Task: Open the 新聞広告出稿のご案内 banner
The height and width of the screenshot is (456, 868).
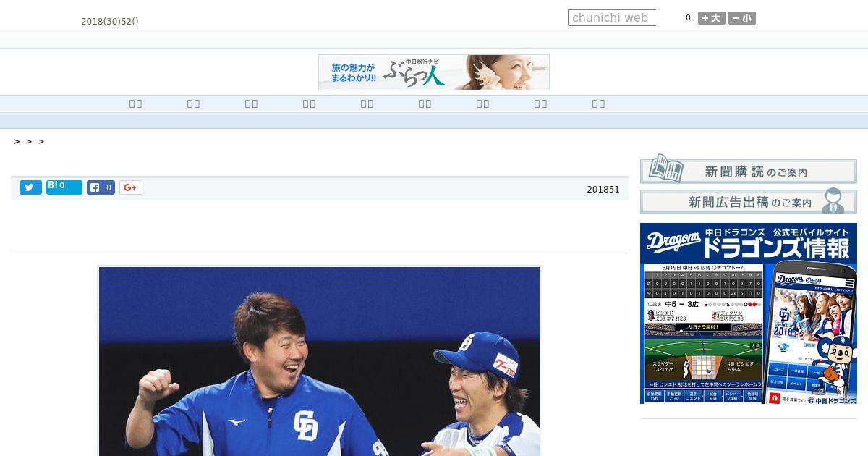Action: click(x=749, y=201)
